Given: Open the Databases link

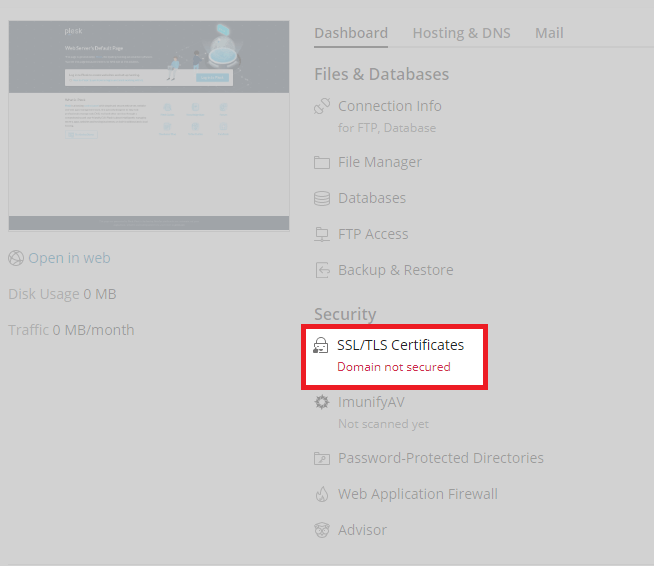Looking at the screenshot, I should 372,198.
